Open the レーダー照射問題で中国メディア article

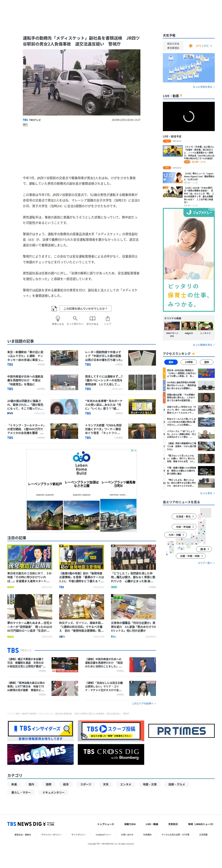click(x=120, y=358)
